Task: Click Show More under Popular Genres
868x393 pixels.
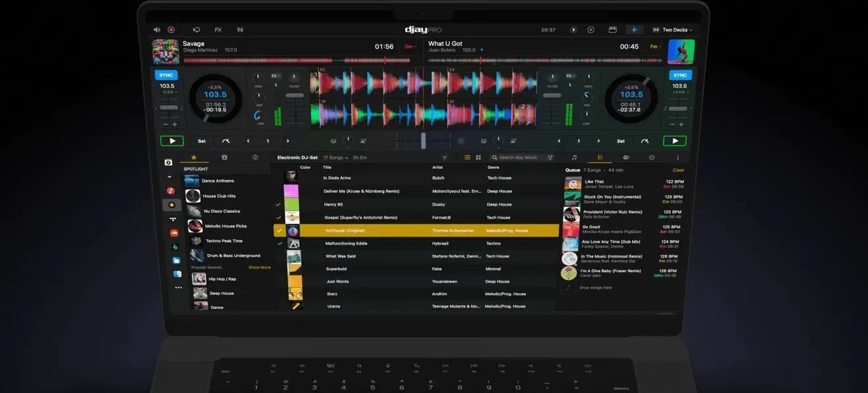Action: click(x=259, y=267)
